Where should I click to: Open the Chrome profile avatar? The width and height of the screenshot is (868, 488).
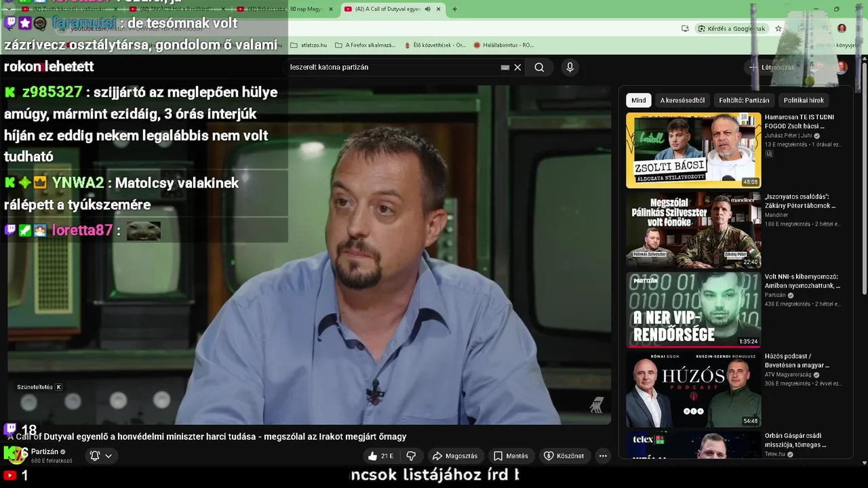click(842, 28)
